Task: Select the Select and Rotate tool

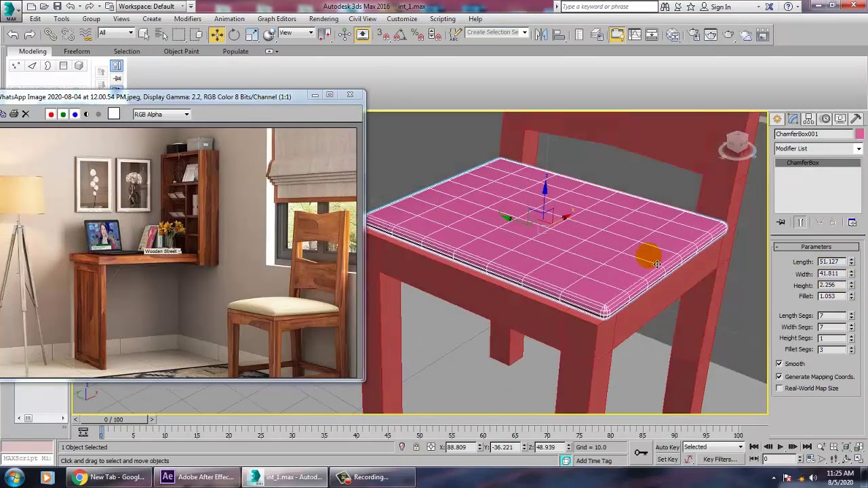Action: click(234, 35)
